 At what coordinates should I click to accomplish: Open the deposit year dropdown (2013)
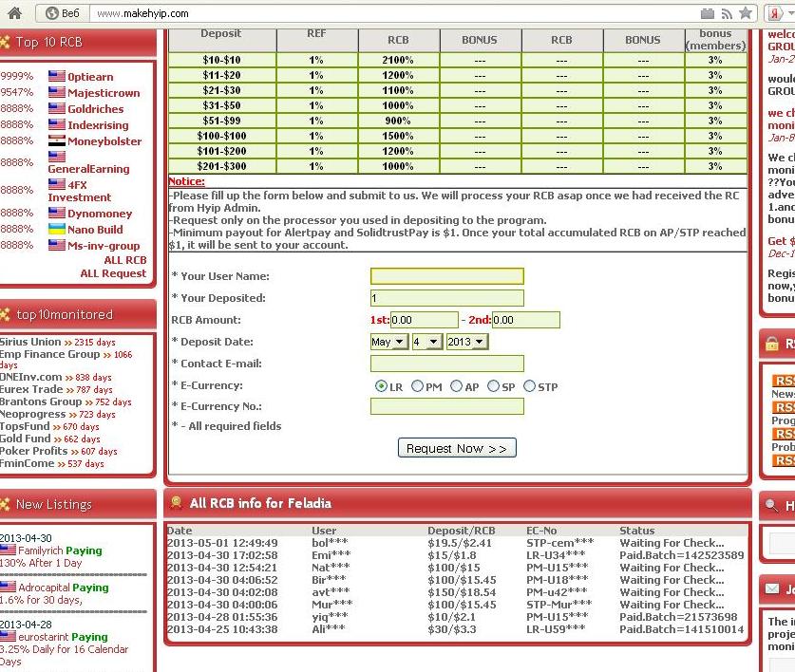(x=467, y=342)
